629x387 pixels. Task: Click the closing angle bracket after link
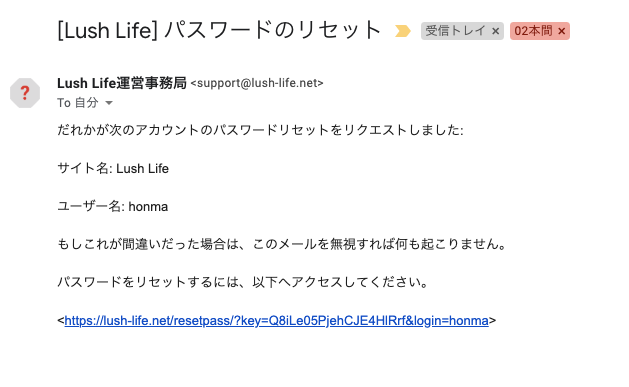coord(493,321)
